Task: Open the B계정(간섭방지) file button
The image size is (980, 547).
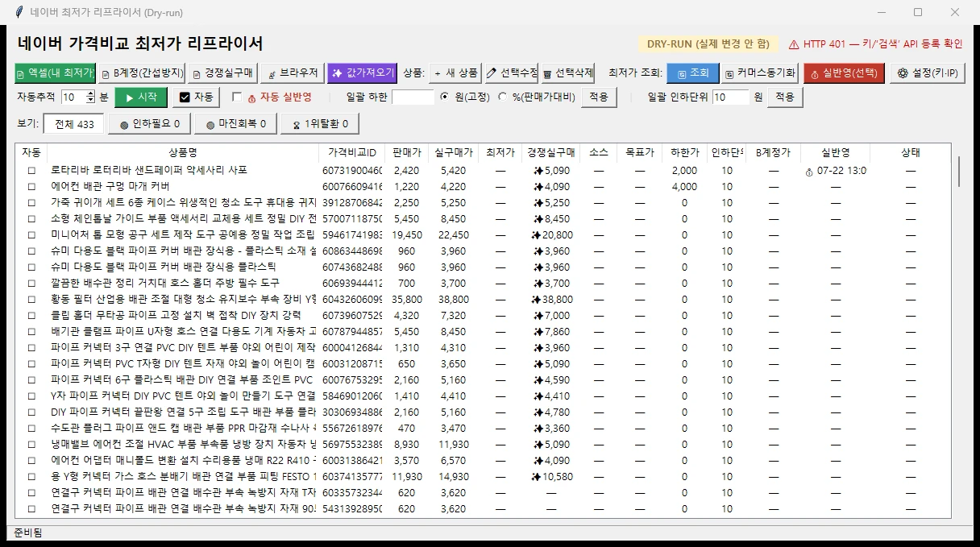Action: pos(142,73)
